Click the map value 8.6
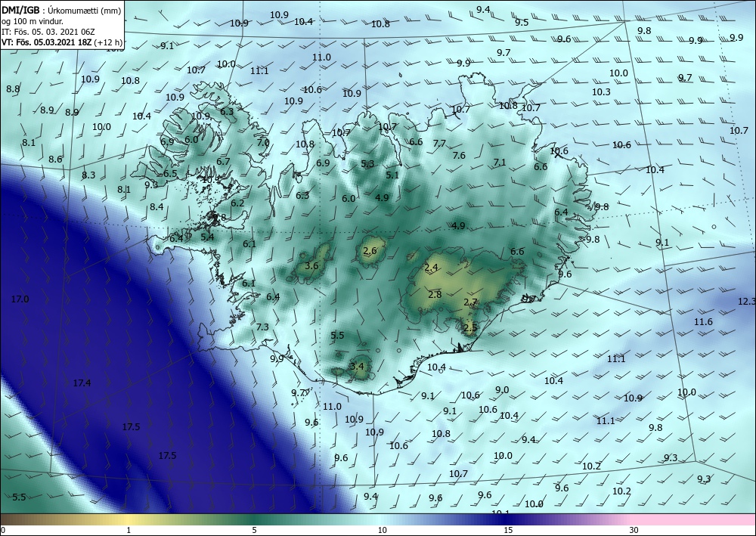 (55, 160)
